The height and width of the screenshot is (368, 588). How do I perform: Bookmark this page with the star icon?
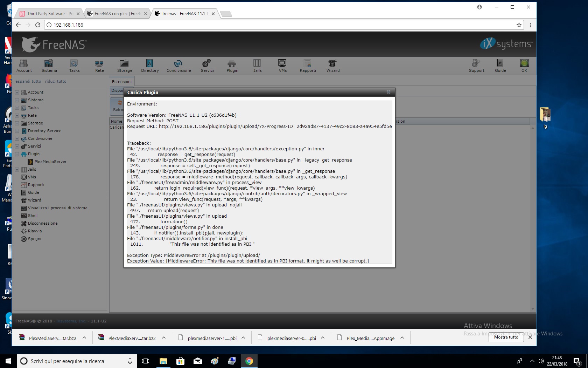click(x=519, y=25)
